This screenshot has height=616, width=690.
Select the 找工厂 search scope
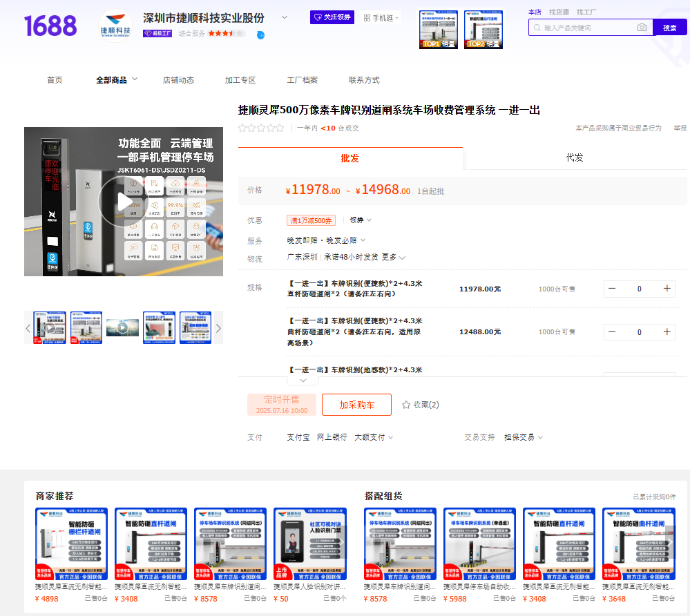coord(586,12)
